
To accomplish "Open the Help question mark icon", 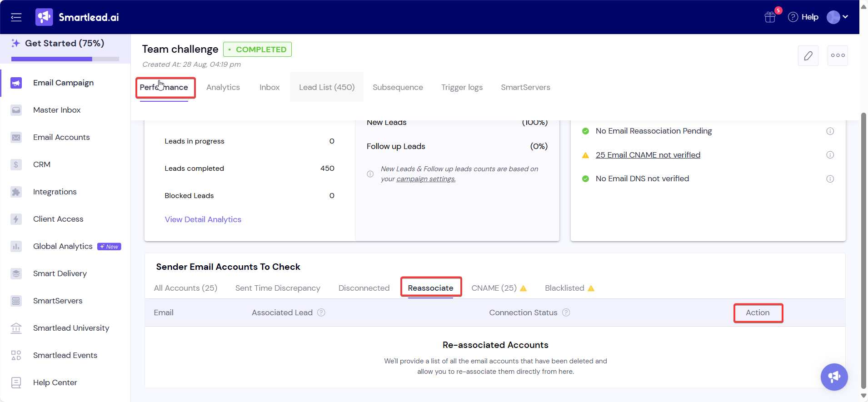I will coord(793,17).
